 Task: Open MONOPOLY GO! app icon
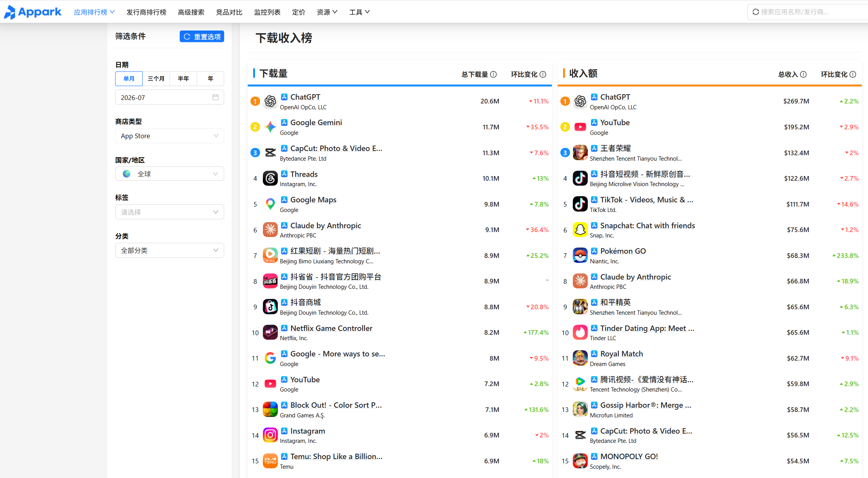click(580, 461)
